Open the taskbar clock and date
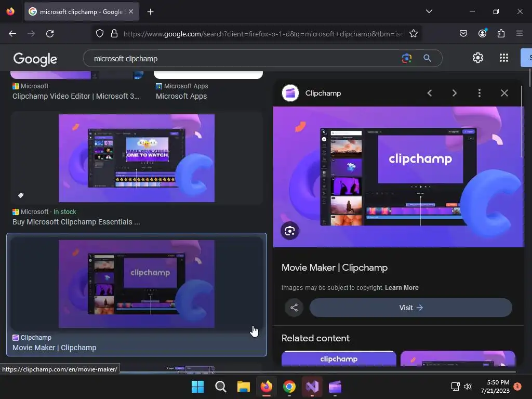This screenshot has height=399, width=532. click(x=495, y=387)
